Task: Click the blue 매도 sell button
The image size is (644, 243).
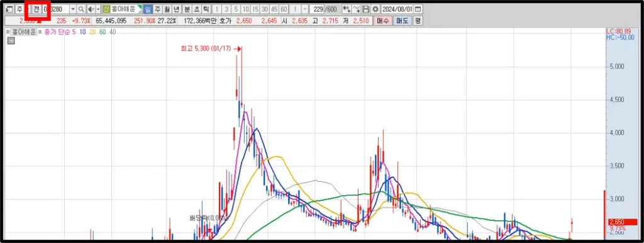Action: coord(402,21)
